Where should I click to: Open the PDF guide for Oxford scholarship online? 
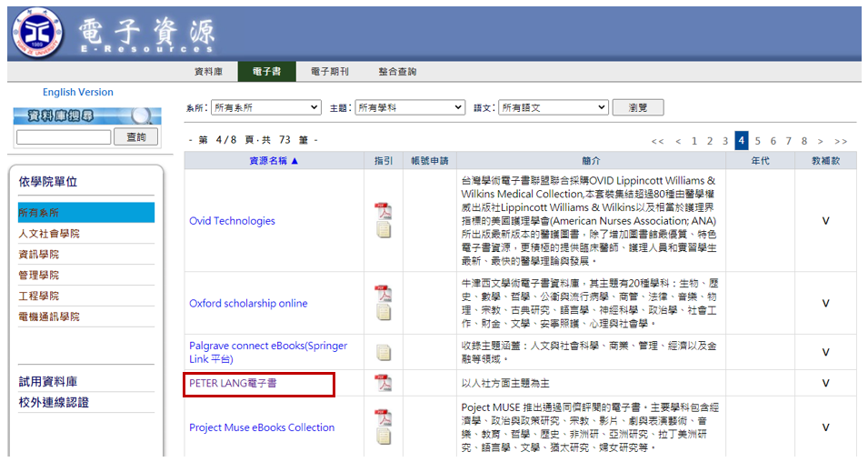[x=383, y=294]
